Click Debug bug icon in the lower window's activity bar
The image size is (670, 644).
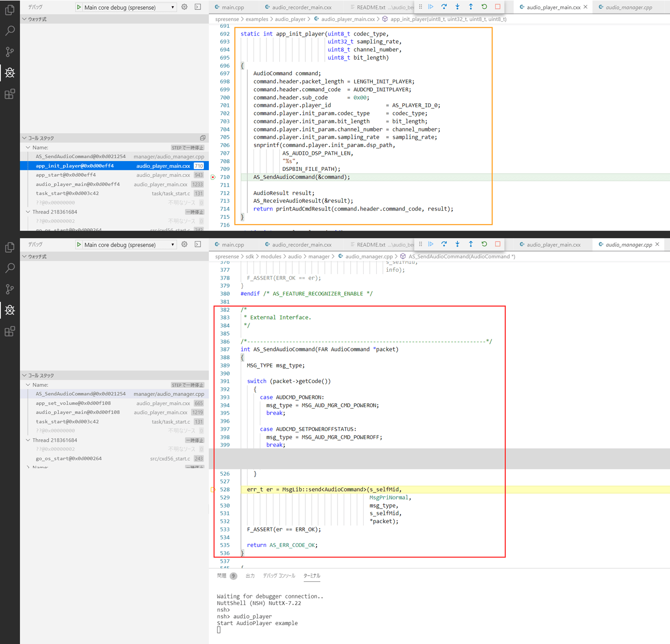point(10,310)
